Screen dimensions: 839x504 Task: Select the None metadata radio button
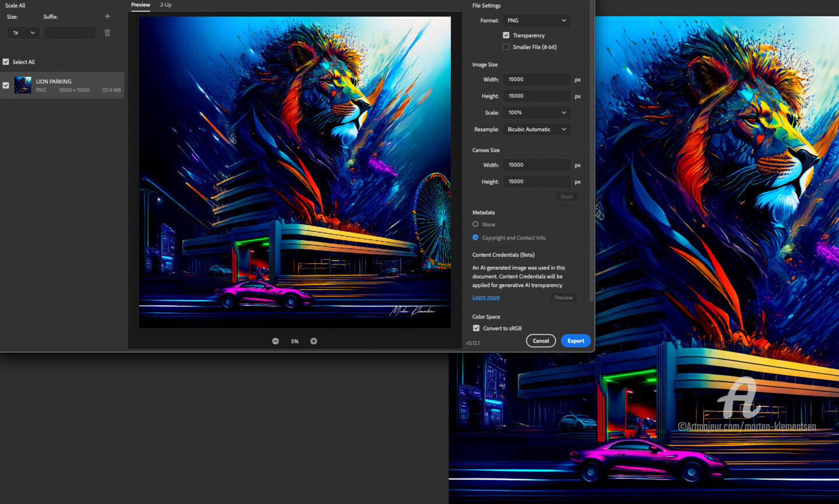475,224
